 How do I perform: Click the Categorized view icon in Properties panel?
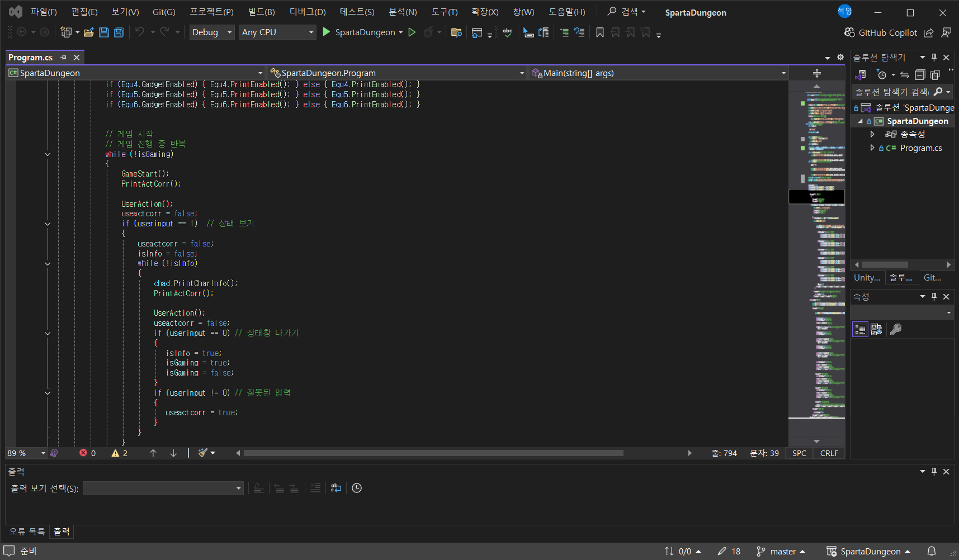coord(860,329)
